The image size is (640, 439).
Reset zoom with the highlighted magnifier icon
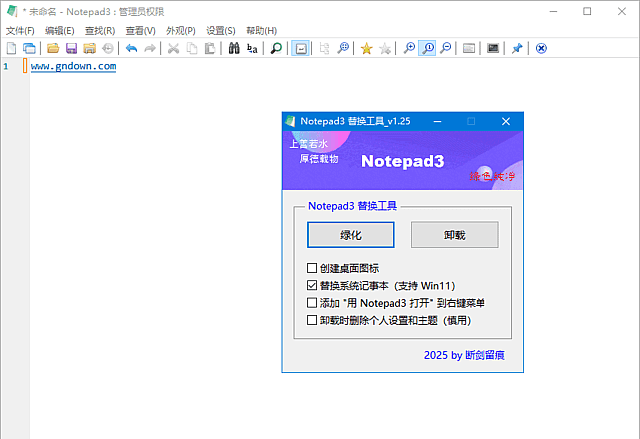click(427, 49)
